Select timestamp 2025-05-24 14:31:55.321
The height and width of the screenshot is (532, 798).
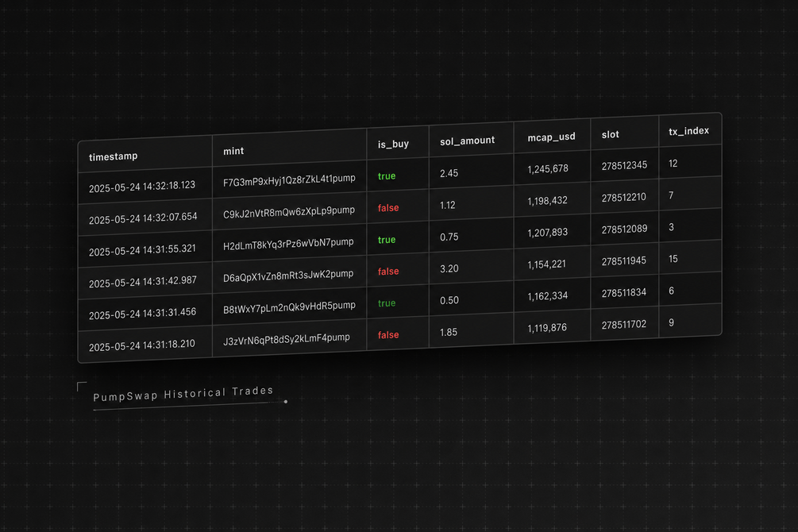tap(142, 250)
